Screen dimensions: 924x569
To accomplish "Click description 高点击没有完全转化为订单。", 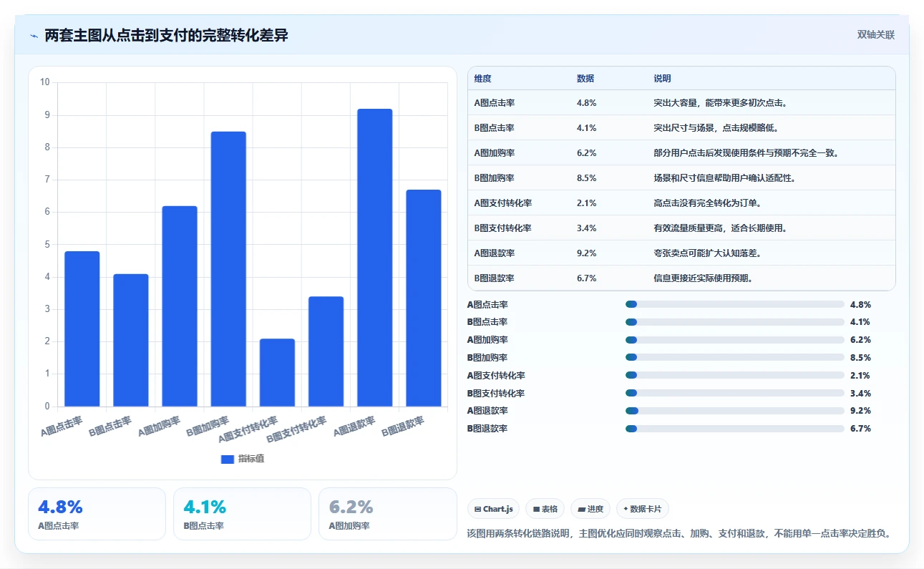I will pyautogui.click(x=707, y=203).
